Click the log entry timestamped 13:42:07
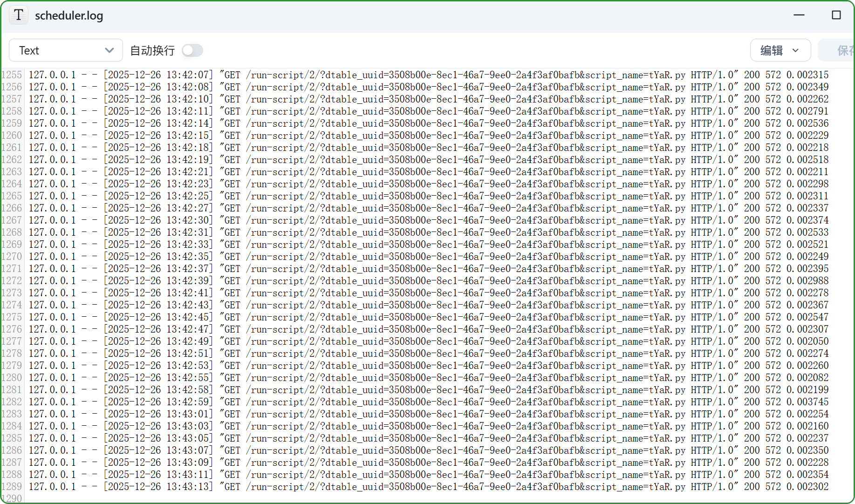Image resolution: width=855 pixels, height=504 pixels. point(158,75)
